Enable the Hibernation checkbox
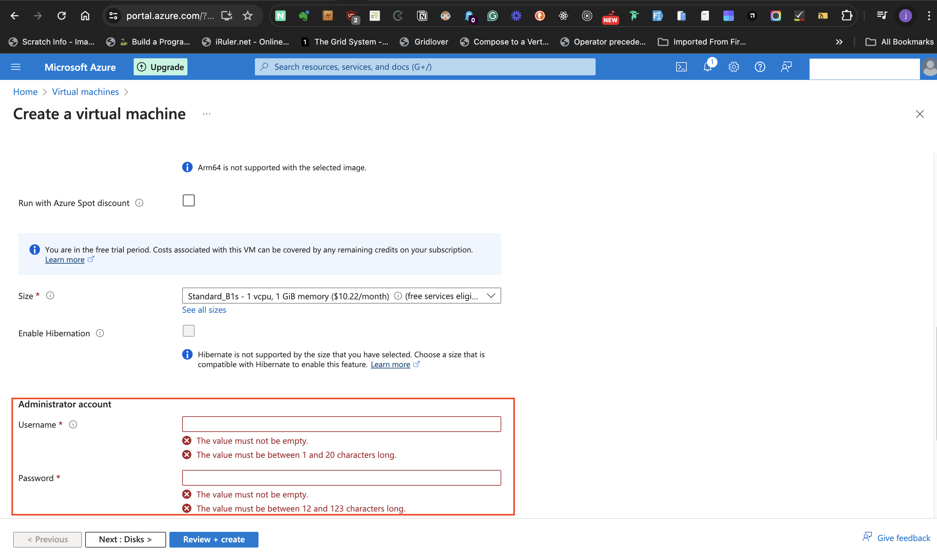Viewport: 937px width, 560px height. coord(188,330)
